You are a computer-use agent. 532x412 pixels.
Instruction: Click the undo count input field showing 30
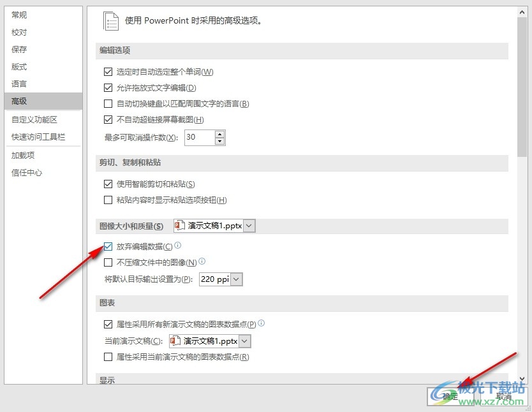[x=200, y=137]
